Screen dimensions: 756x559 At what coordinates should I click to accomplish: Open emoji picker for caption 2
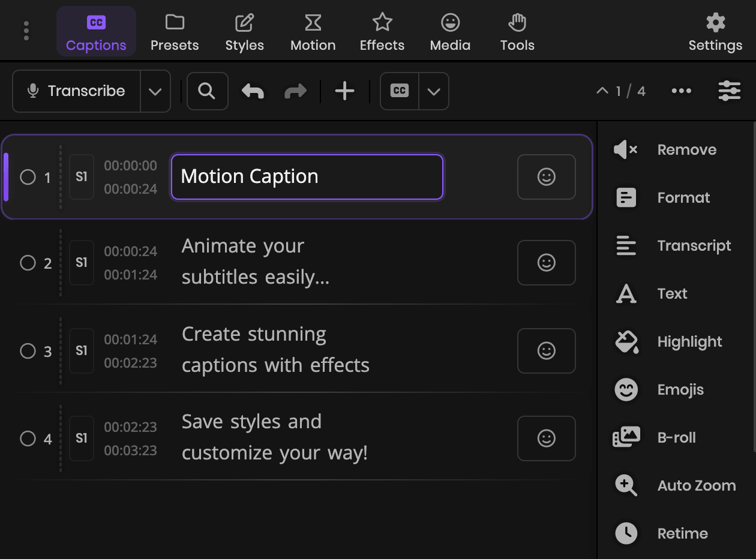click(547, 263)
